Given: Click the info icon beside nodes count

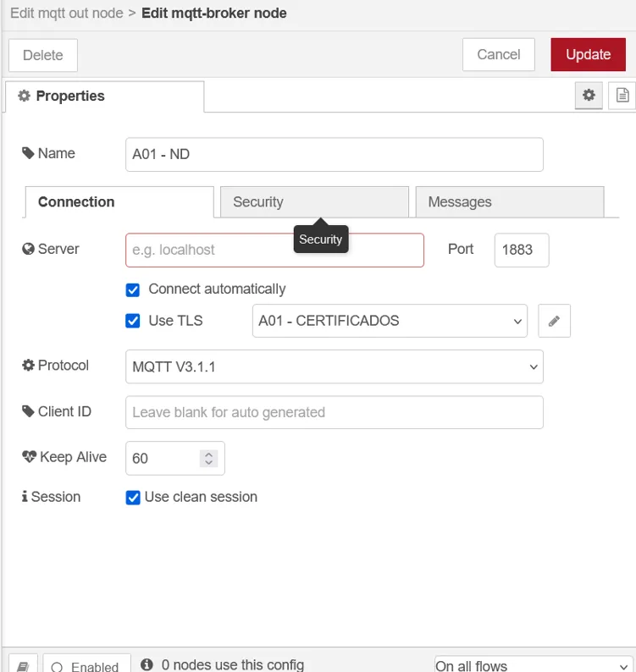Looking at the screenshot, I should coord(147,665).
